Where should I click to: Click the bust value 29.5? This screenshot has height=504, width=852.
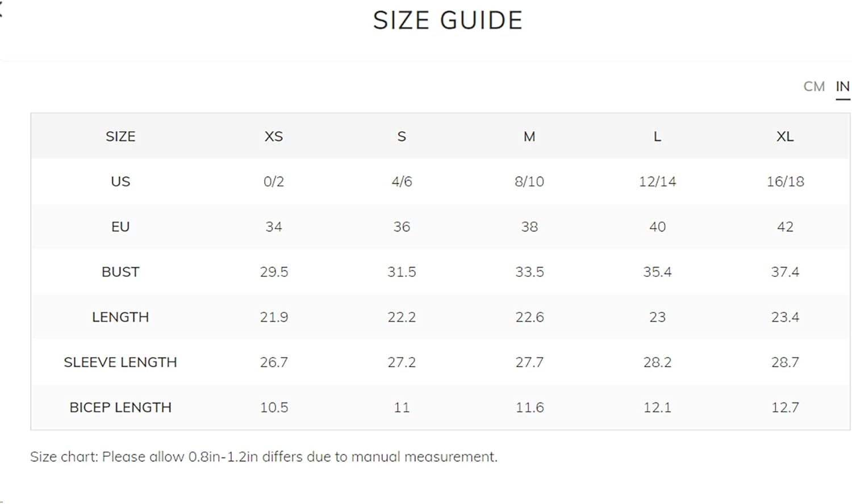point(274,272)
